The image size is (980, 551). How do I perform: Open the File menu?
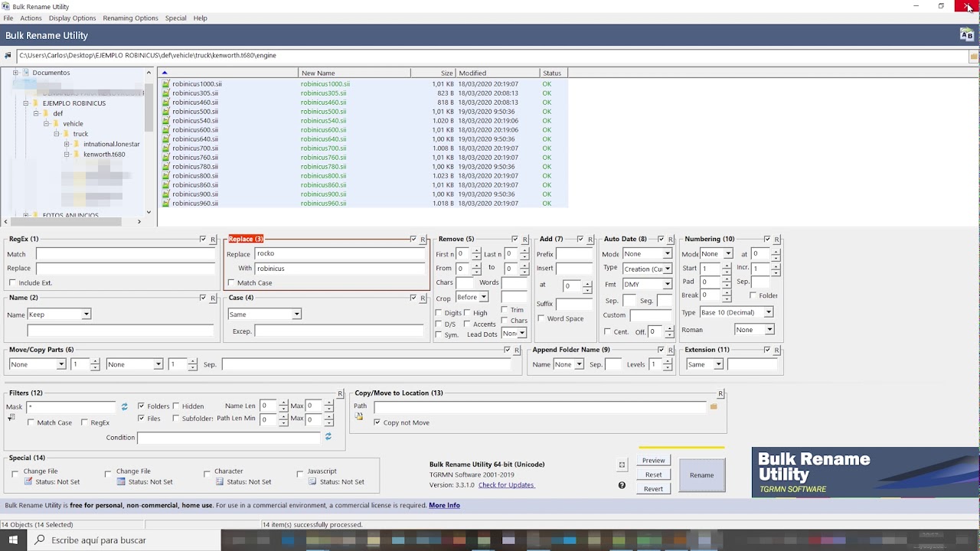8,18
